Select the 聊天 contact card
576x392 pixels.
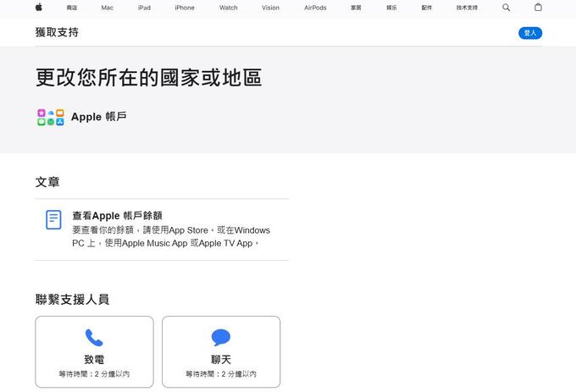point(221,351)
